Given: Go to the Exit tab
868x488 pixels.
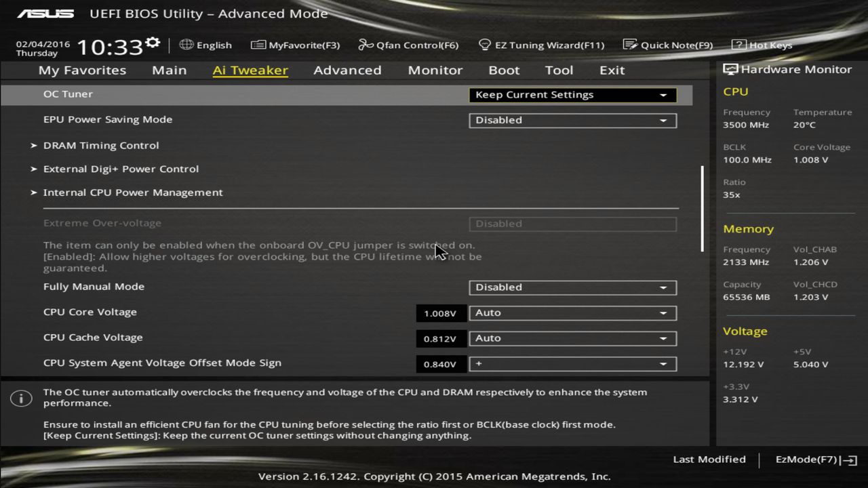Looking at the screenshot, I should pyautogui.click(x=612, y=70).
